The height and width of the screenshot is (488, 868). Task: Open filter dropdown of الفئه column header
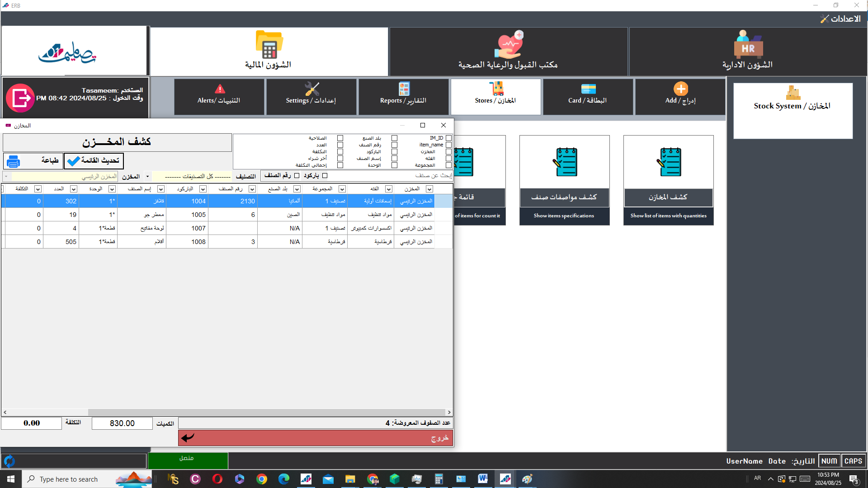pos(388,189)
